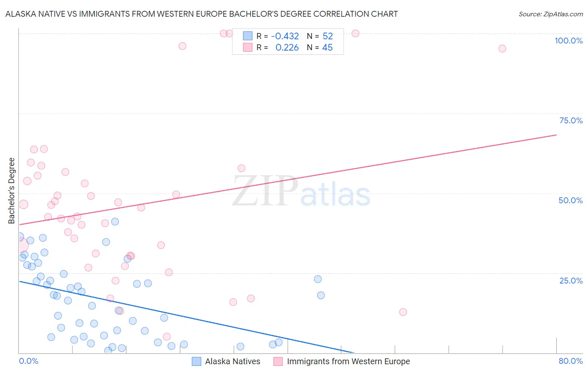Click the 50.0% y-axis tick label

(x=570, y=200)
